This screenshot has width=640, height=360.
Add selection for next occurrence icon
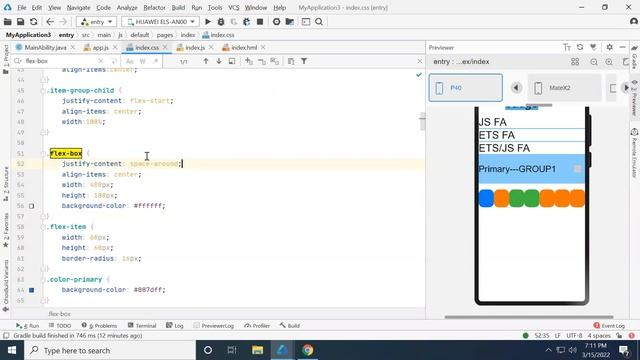249,61
